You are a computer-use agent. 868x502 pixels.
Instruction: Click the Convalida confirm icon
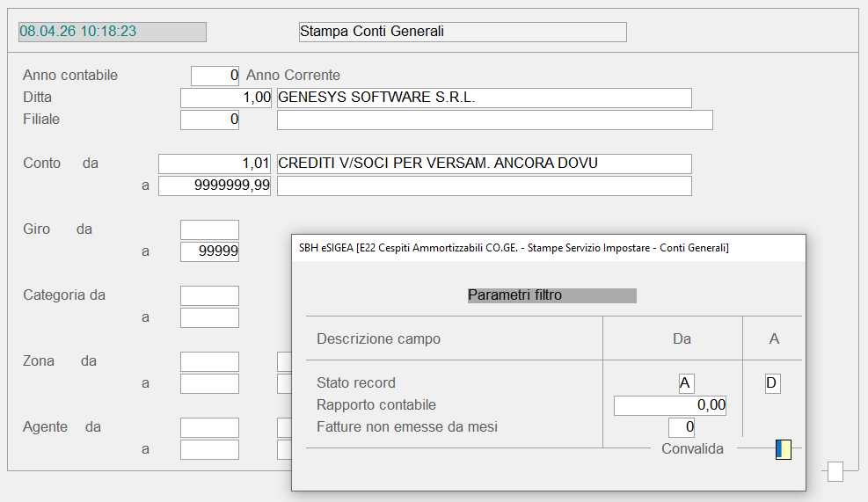[783, 449]
